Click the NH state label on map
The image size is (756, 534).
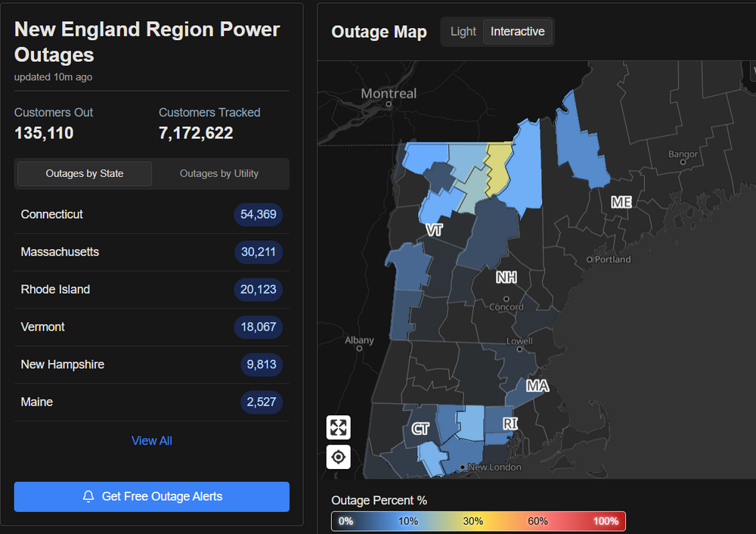coord(506,278)
